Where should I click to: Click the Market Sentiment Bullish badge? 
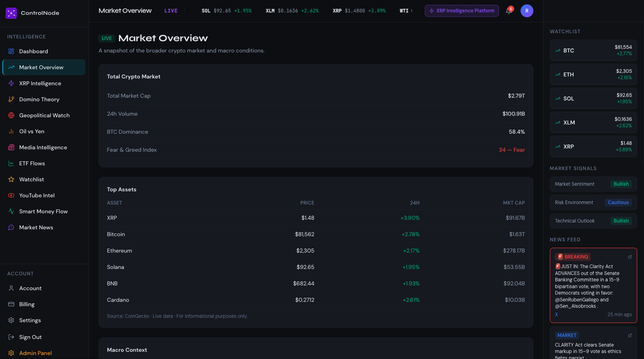coord(621,184)
